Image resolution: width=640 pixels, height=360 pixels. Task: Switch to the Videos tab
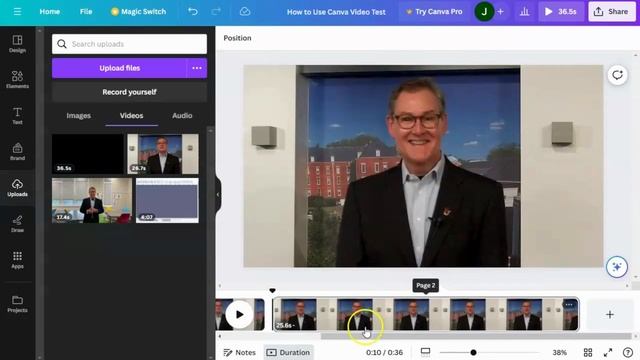pos(131,116)
